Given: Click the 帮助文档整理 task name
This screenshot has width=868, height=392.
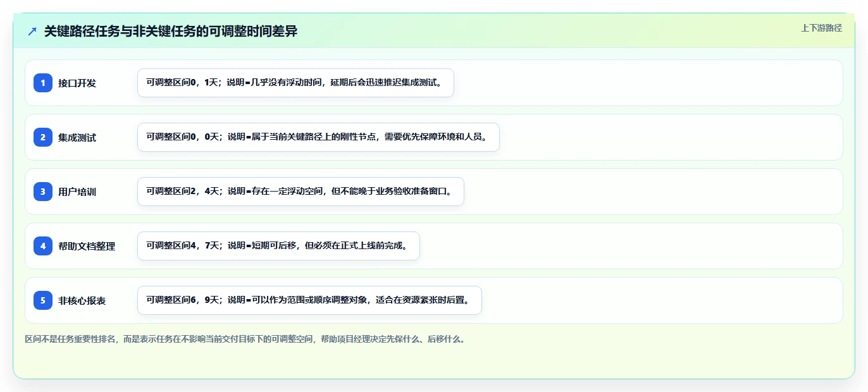Looking at the screenshot, I should coord(87,246).
